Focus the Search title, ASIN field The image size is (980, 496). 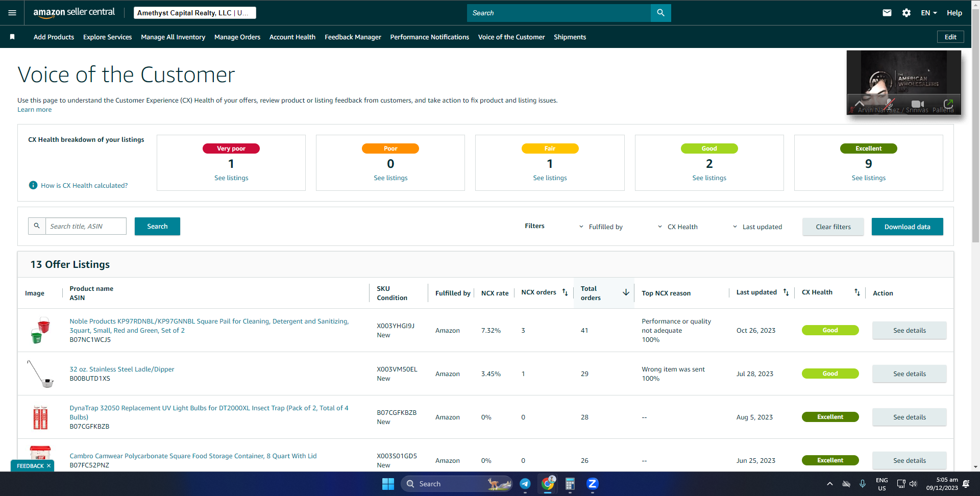[x=86, y=226]
